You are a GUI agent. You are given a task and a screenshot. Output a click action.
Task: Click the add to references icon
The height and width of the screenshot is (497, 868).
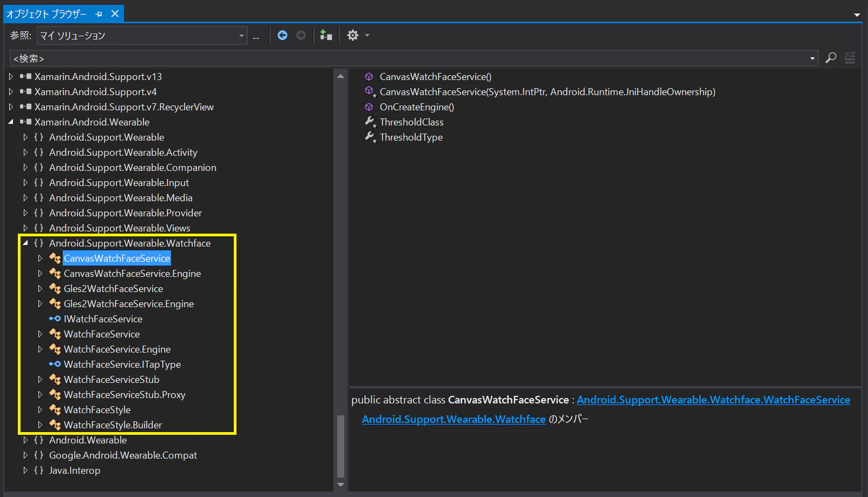point(326,35)
